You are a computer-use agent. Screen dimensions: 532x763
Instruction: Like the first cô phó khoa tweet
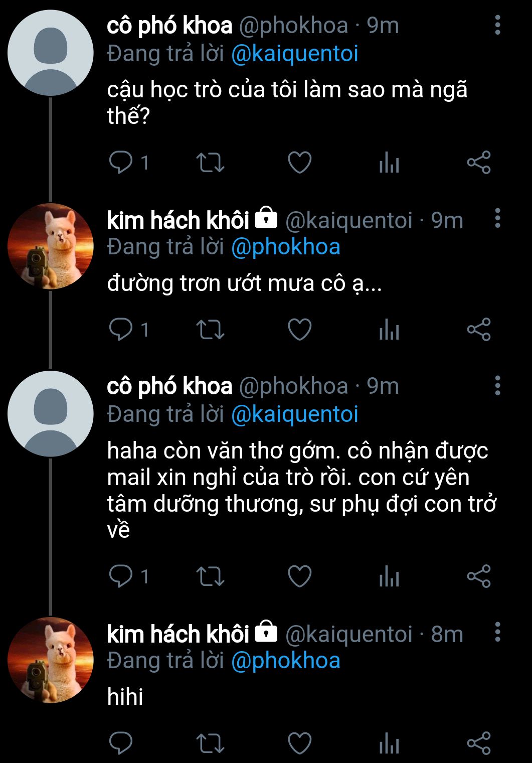pos(300,163)
